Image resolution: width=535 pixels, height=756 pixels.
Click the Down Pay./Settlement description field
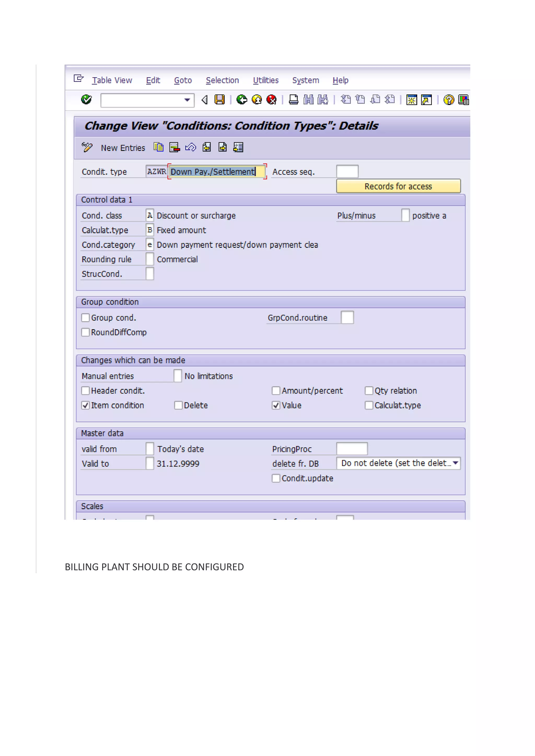[217, 172]
